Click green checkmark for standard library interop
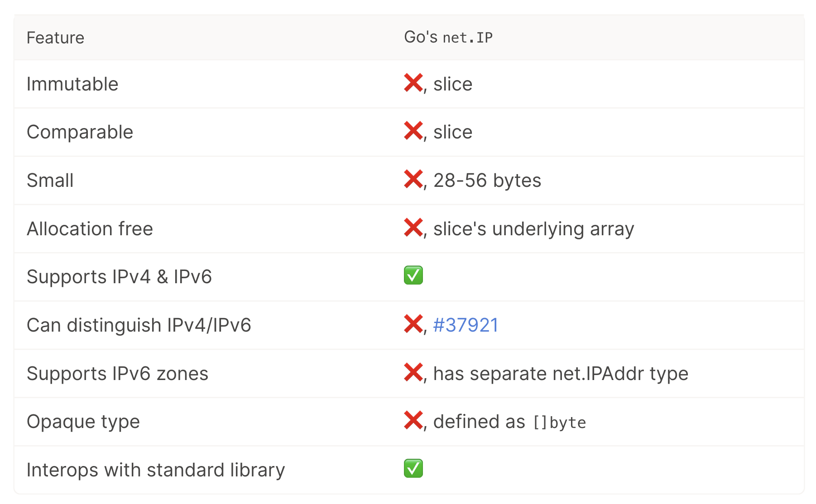The height and width of the screenshot is (504, 816). [413, 469]
